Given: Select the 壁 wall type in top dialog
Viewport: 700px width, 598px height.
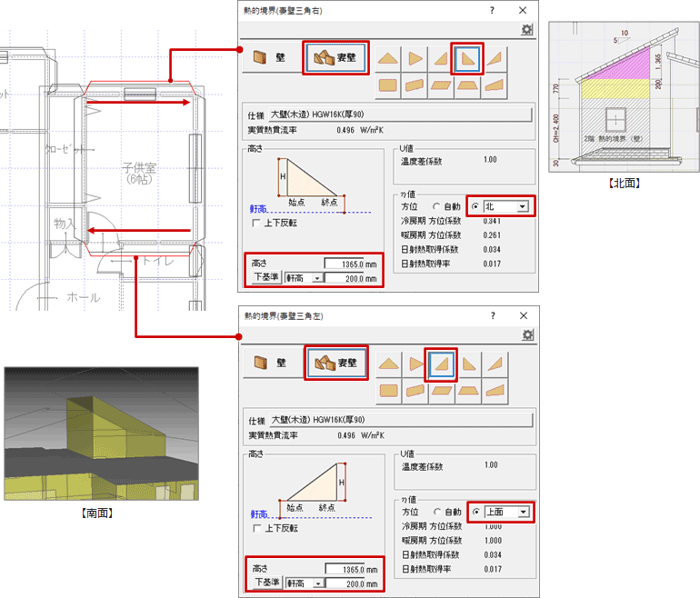Looking at the screenshot, I should pos(272,58).
